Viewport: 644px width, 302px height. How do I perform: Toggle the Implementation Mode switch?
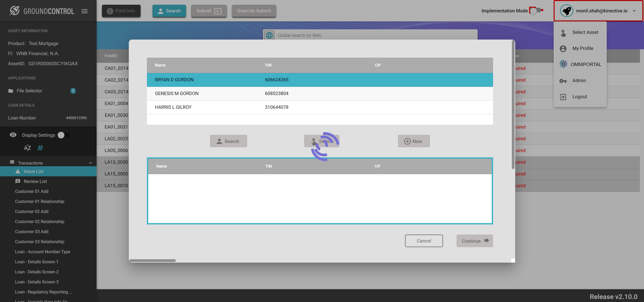(535, 11)
